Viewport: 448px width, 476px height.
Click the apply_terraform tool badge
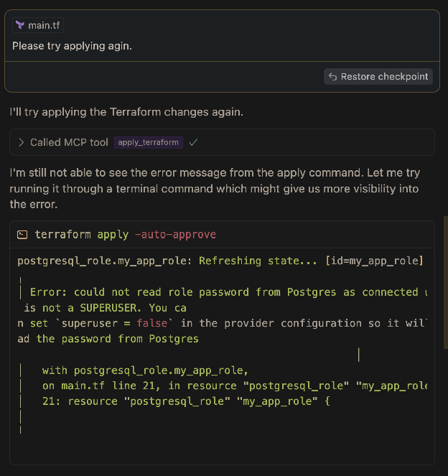pyautogui.click(x=148, y=142)
